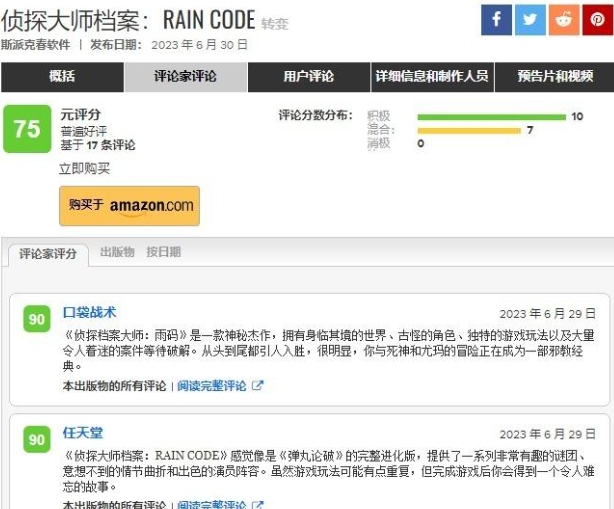The height and width of the screenshot is (509, 614).
Task: Click the 转变 platform label
Action: point(275,24)
